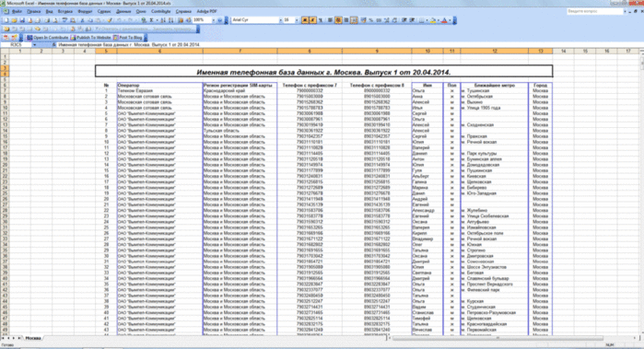
Task: Click the Open file folder icon
Action: coord(15,20)
